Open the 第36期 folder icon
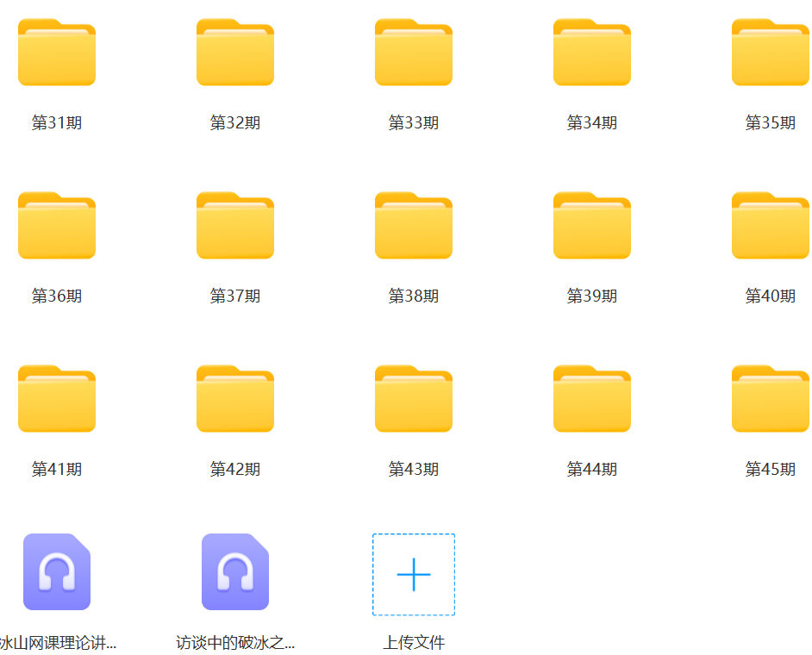The width and height of the screenshot is (812, 655). click(x=57, y=225)
